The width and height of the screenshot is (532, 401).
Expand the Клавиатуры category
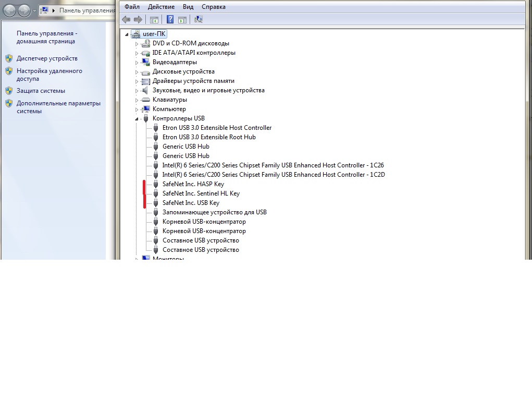(x=137, y=100)
